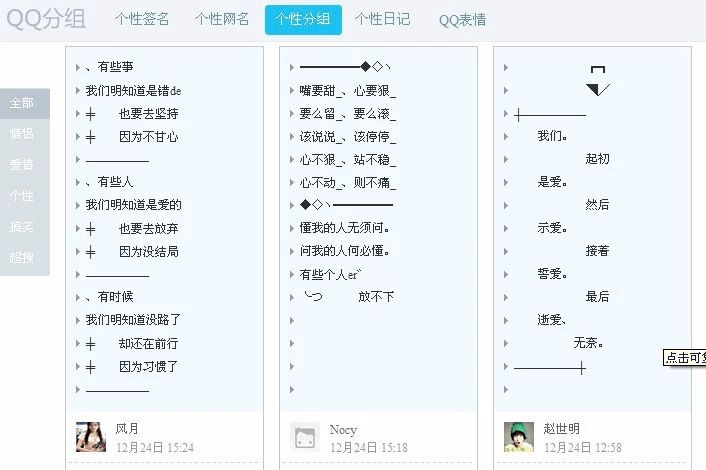This screenshot has width=706, height=470.
Task: Click the text 我们明知道是爱的
Action: [134, 205]
